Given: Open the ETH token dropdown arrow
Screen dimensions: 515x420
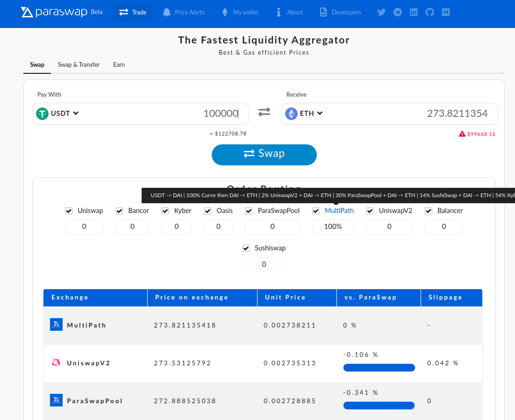Looking at the screenshot, I should [320, 113].
